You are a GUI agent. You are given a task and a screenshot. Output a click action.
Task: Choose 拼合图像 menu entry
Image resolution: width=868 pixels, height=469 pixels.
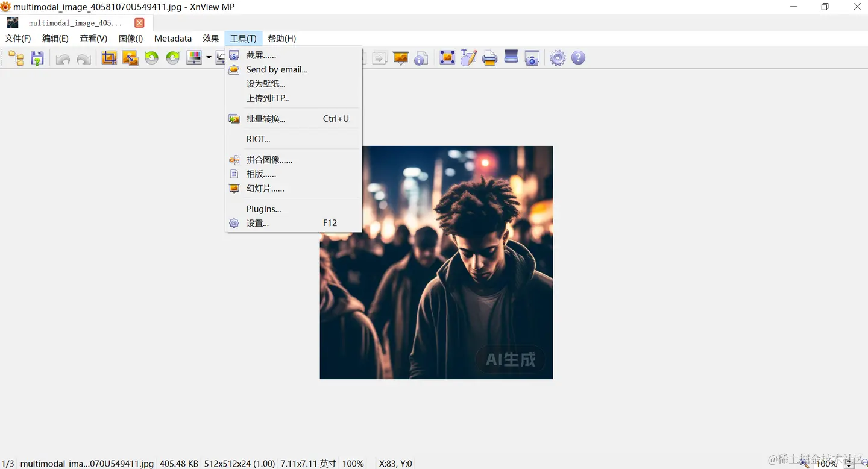(294, 160)
